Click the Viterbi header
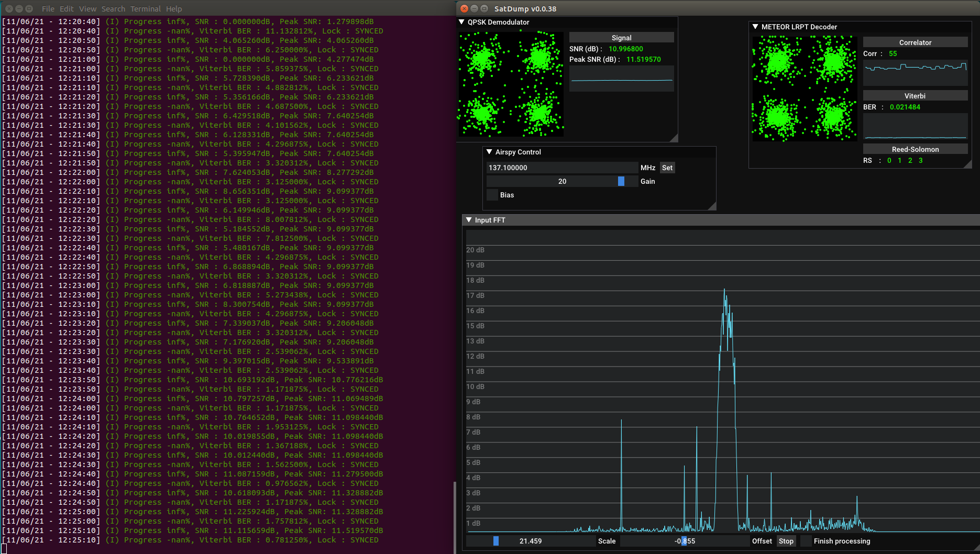The image size is (980, 554). point(915,95)
